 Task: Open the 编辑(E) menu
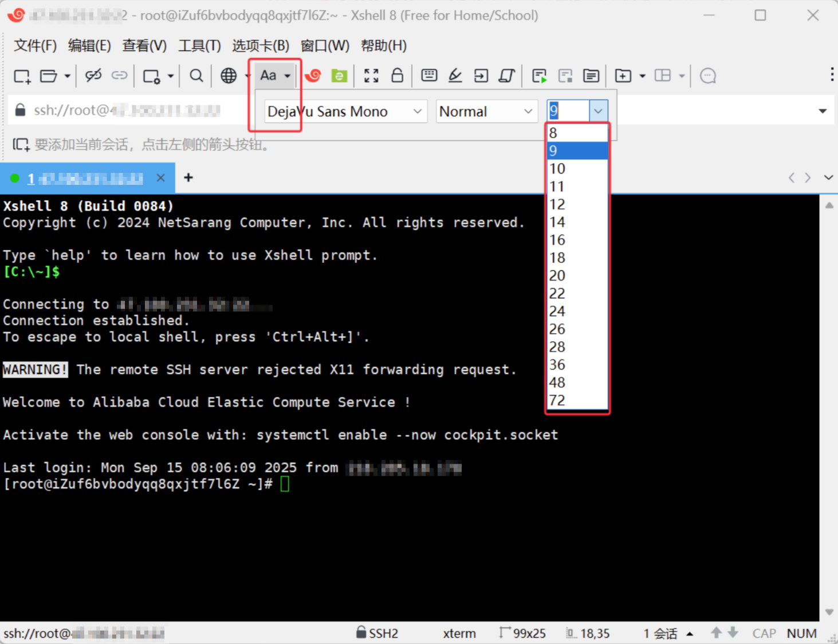tap(89, 46)
